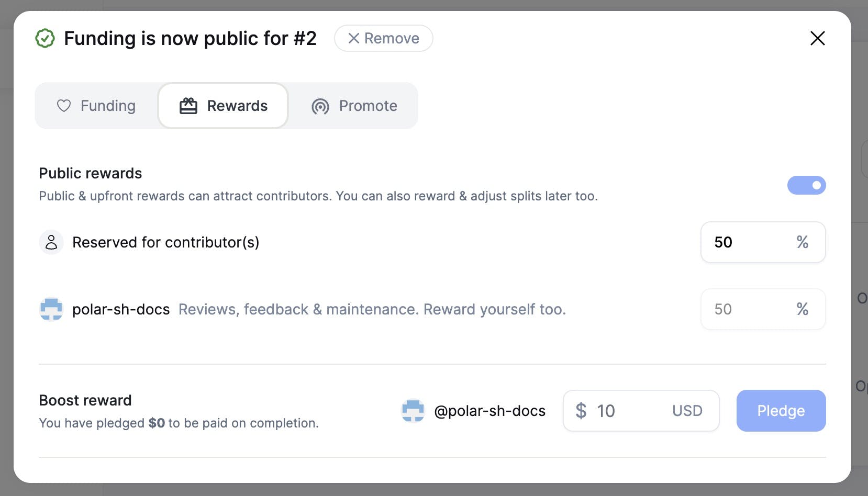The width and height of the screenshot is (868, 496).
Task: Click the heart icon on Funding tab
Action: tap(64, 106)
